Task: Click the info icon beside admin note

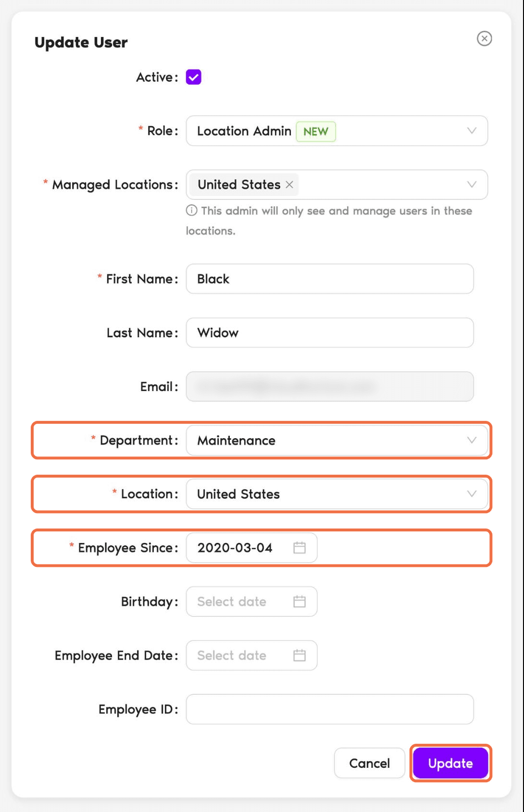Action: click(191, 210)
